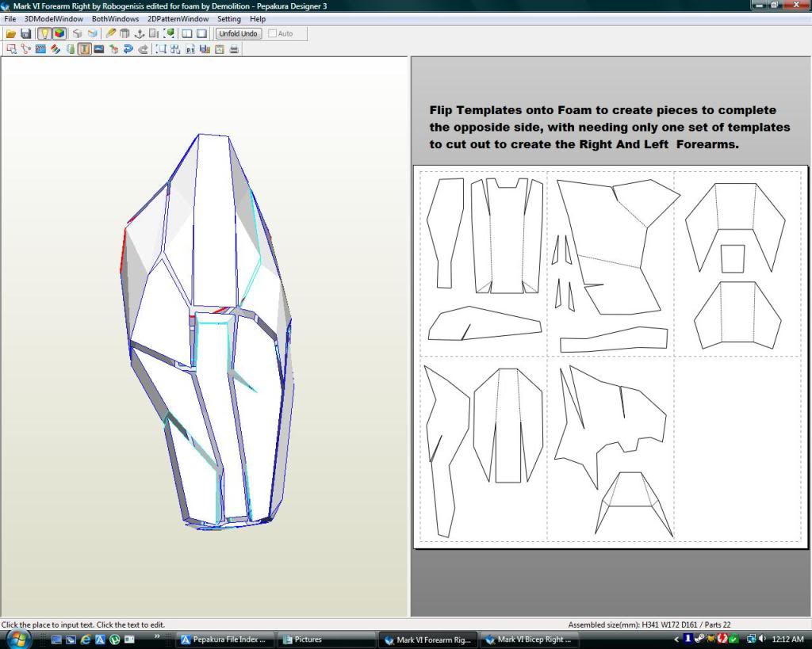Screen dimensions: 812x649
Task: Switch to Pictures taskbar window
Action: tap(326, 639)
